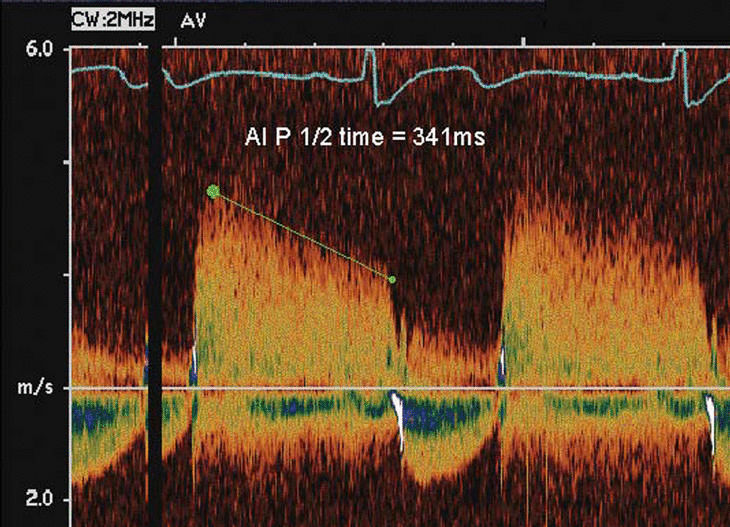Select the AV label at top
This screenshot has height=527, width=730.
point(194,19)
